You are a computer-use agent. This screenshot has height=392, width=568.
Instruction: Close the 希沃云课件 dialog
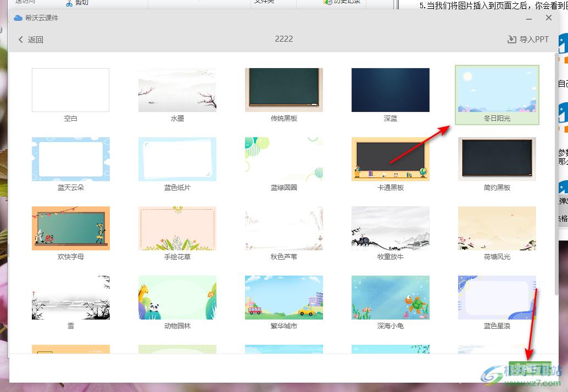(x=548, y=18)
